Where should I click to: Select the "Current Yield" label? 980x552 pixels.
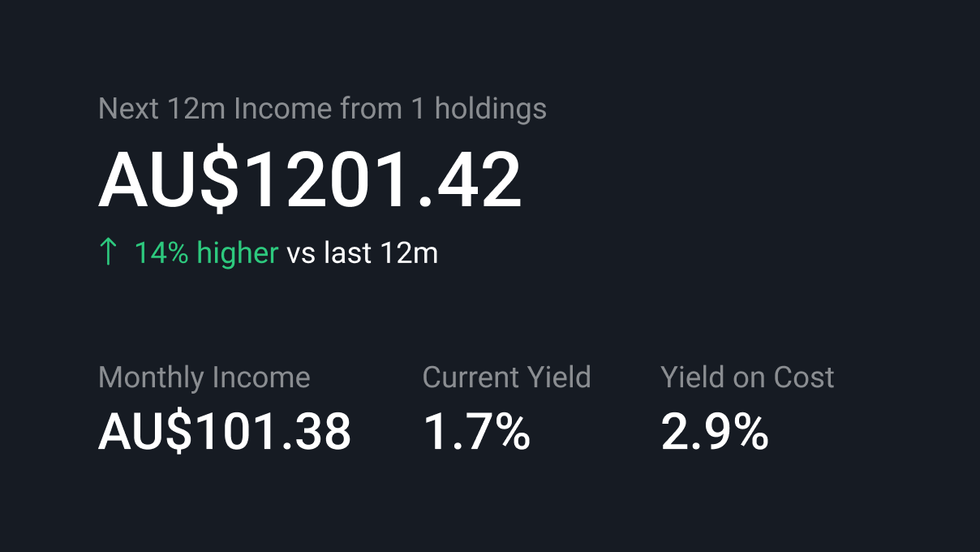[506, 377]
